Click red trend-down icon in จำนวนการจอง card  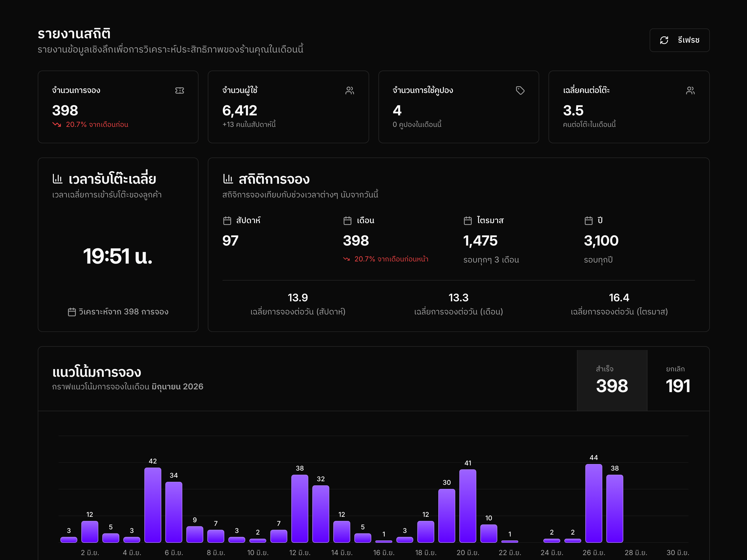point(57,124)
